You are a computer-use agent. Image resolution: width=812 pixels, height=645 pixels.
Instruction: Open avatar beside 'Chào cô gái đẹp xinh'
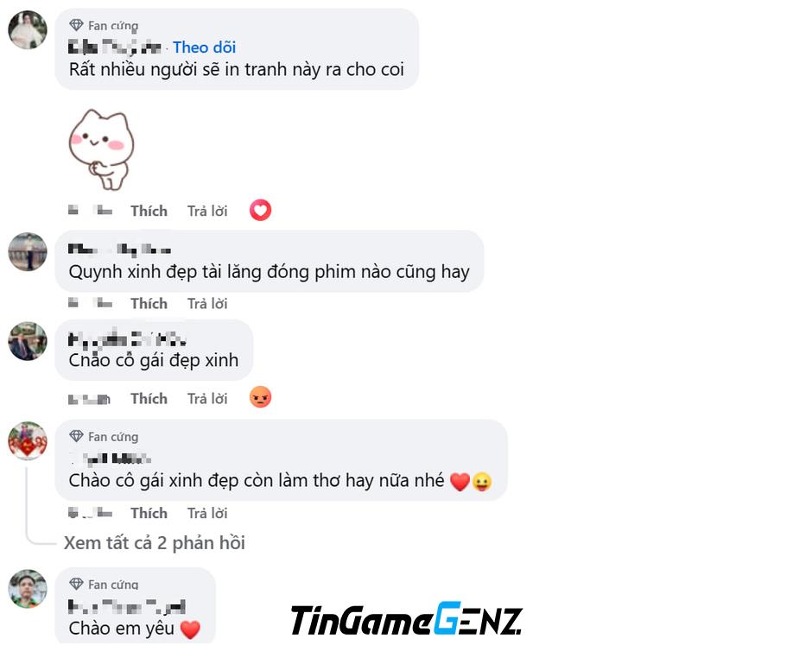point(28,341)
